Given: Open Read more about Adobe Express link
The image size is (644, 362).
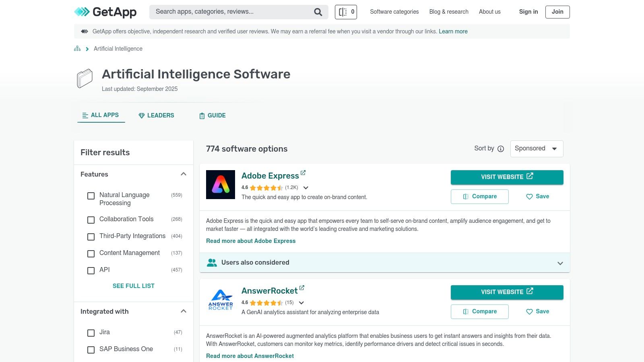Looking at the screenshot, I should pos(251,241).
